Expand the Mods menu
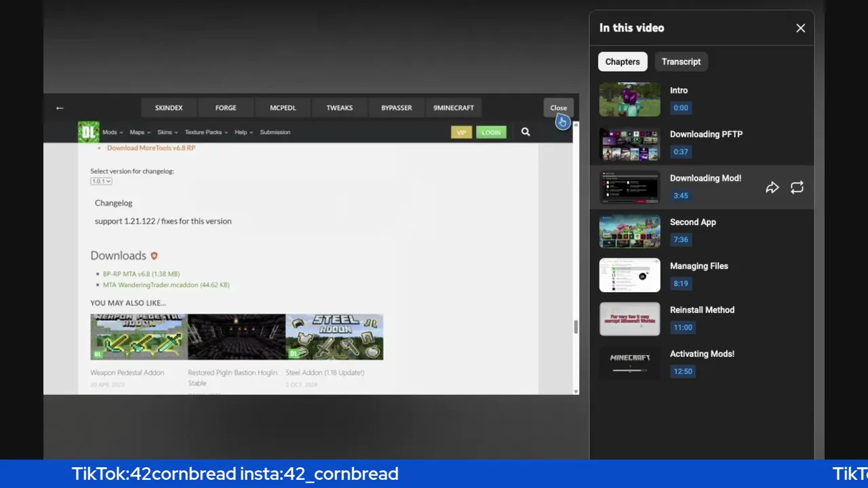The image size is (868, 488). (113, 133)
